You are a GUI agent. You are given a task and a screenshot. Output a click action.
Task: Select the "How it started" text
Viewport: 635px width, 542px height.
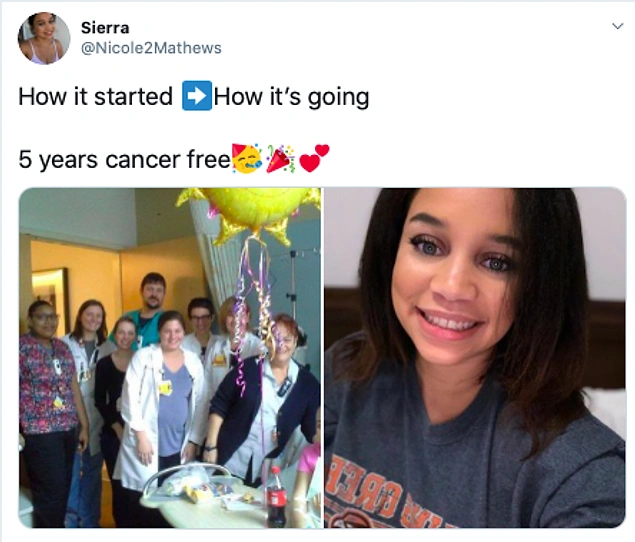tap(96, 97)
